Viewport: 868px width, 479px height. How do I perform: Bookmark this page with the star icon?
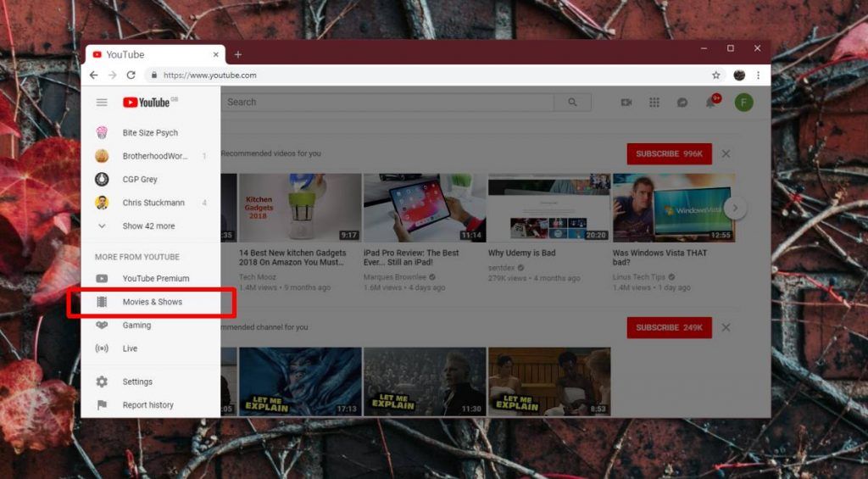tap(716, 75)
